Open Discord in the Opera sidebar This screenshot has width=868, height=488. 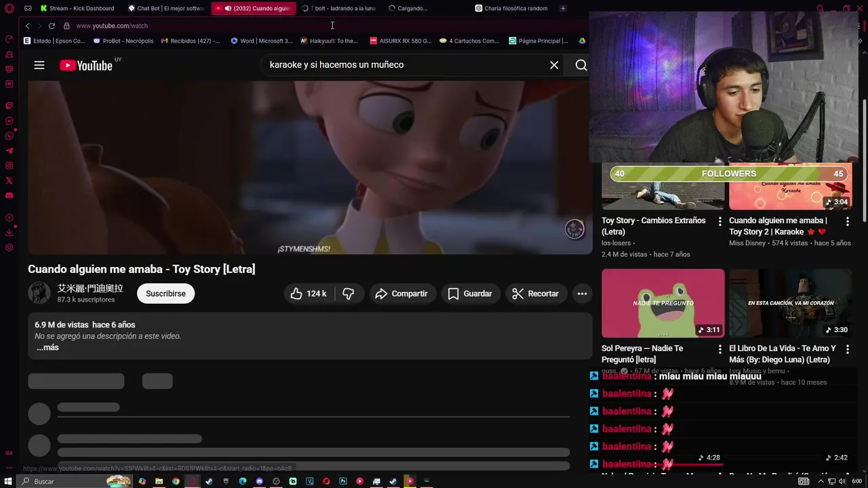(x=9, y=196)
